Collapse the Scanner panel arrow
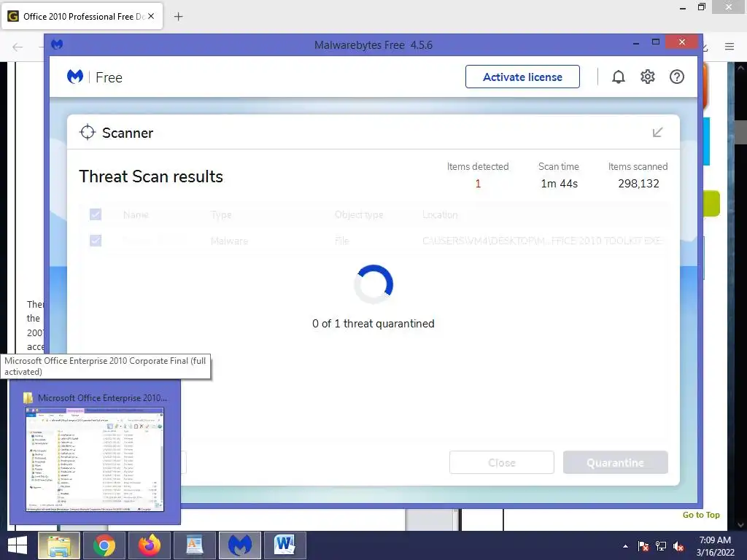Viewport: 747px width, 560px height. pos(657,133)
